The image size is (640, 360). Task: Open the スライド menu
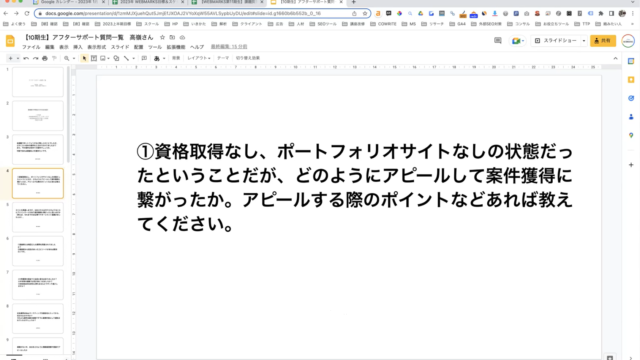(x=120, y=47)
